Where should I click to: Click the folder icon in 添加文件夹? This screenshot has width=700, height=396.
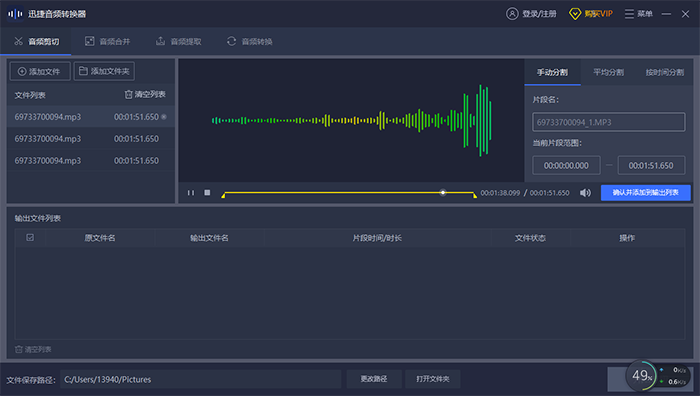(83, 71)
